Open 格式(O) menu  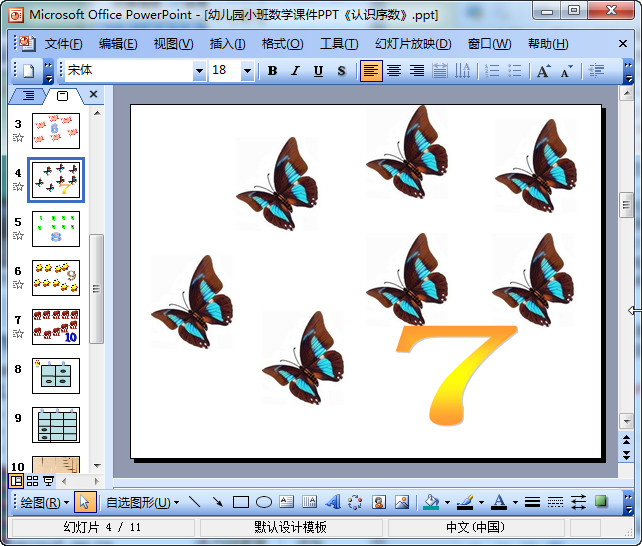[x=283, y=43]
